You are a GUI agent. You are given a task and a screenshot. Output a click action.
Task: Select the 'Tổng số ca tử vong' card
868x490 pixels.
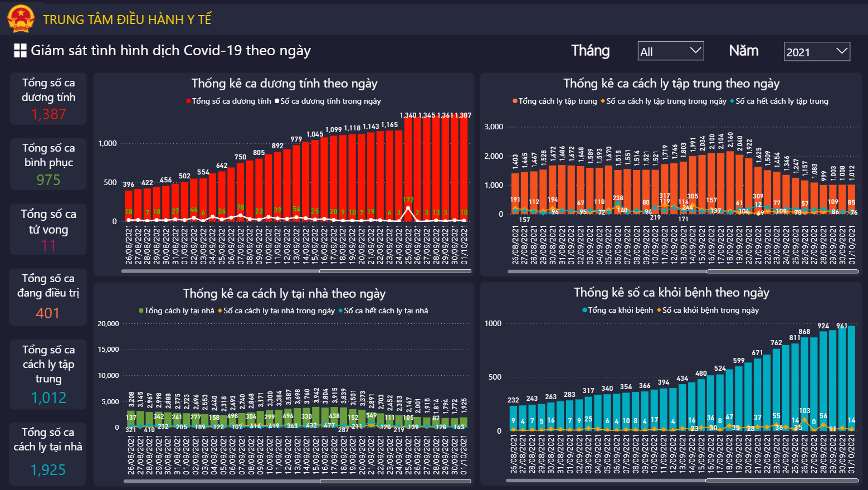(48, 229)
